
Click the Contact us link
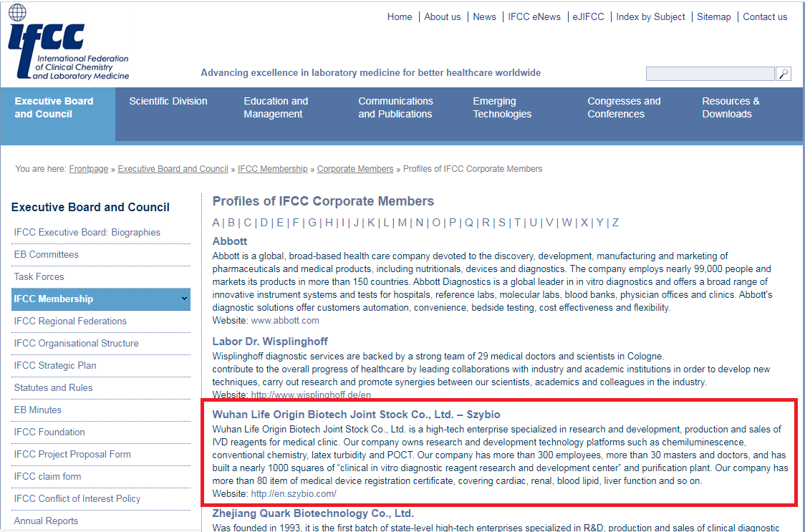coord(765,17)
